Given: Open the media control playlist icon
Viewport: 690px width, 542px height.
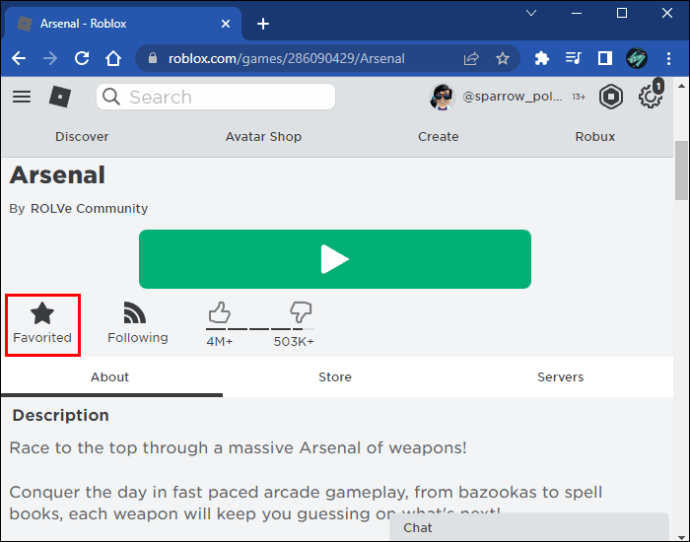Looking at the screenshot, I should tap(573, 58).
